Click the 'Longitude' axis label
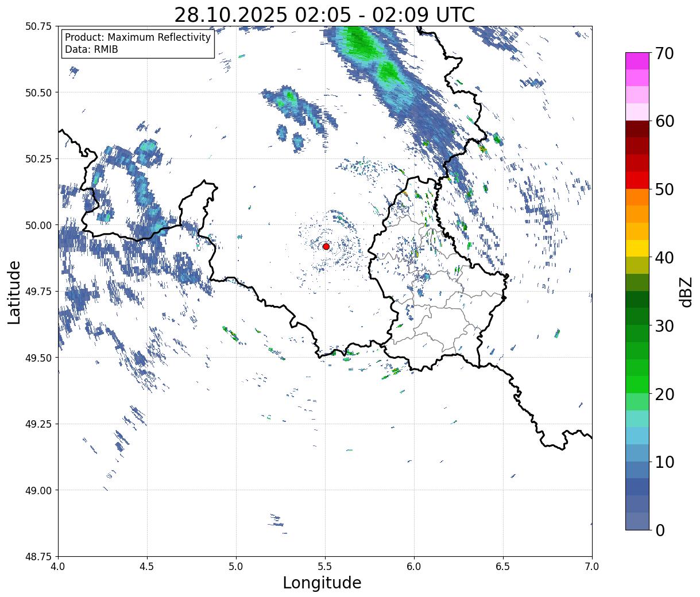The image size is (700, 597). point(322,583)
